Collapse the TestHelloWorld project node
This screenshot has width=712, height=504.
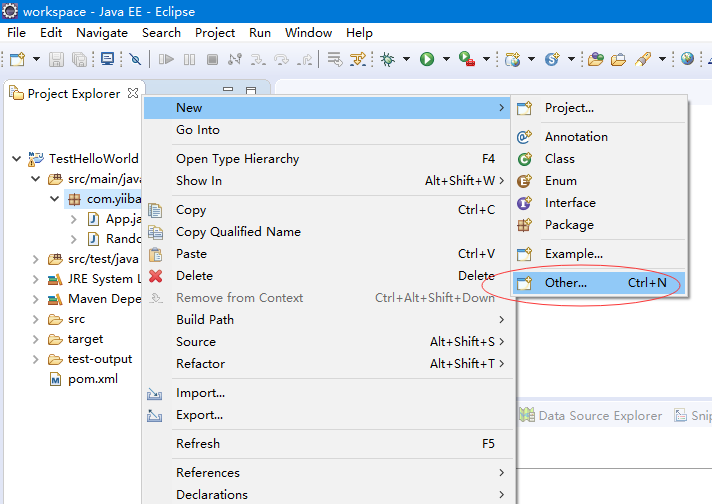coord(16,158)
